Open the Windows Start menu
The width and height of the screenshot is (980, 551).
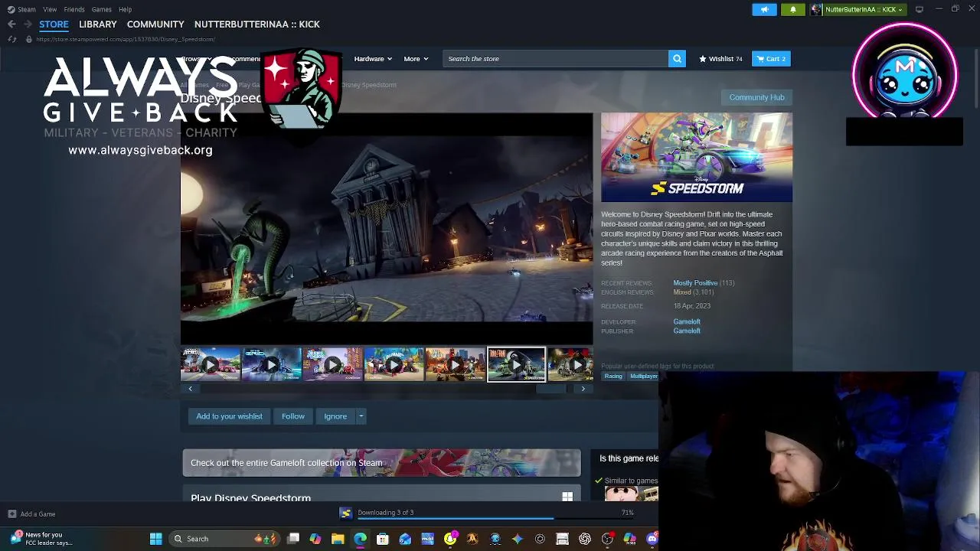tap(156, 539)
